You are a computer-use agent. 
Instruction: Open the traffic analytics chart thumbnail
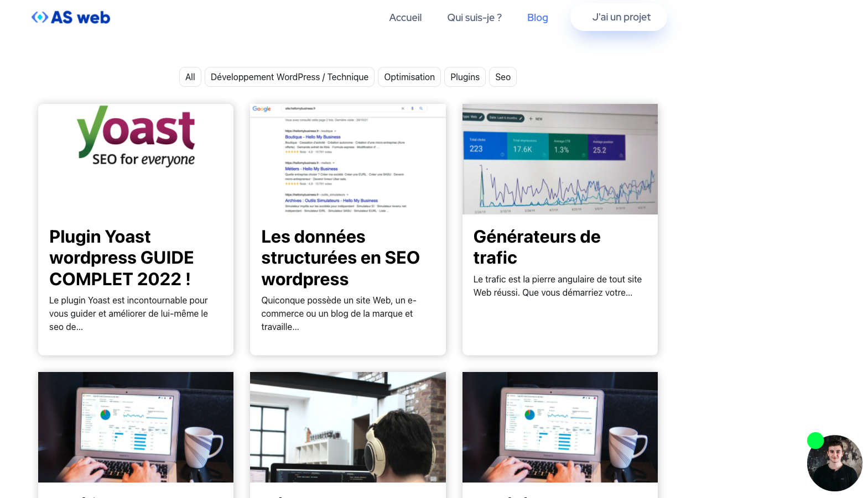pyautogui.click(x=560, y=159)
